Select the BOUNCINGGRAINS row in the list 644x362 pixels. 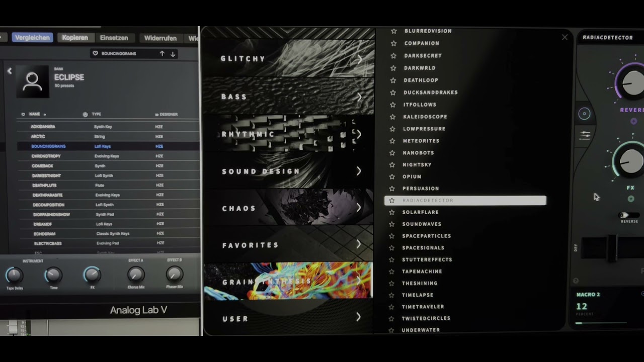click(x=108, y=146)
